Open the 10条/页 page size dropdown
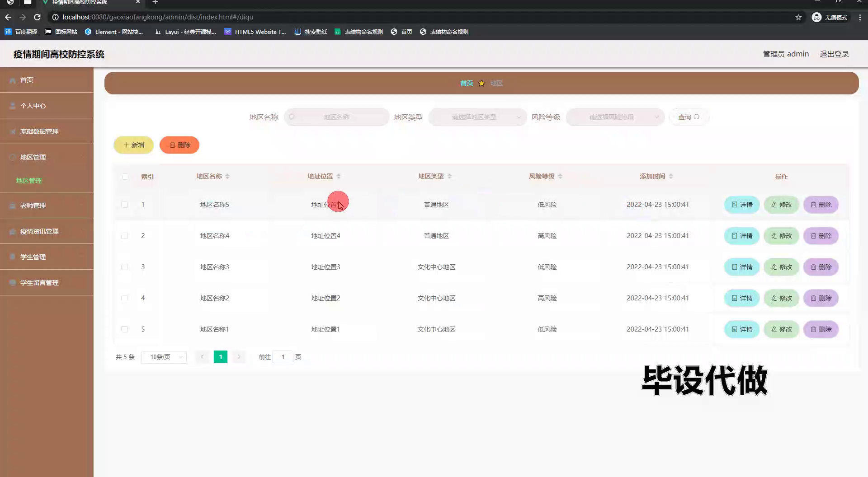Image resolution: width=868 pixels, height=477 pixels. (x=164, y=357)
